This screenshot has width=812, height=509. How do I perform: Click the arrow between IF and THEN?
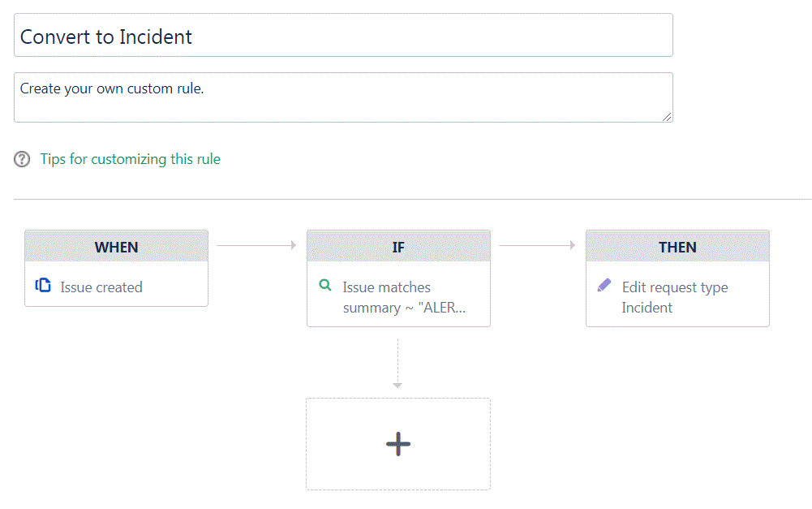tap(537, 245)
